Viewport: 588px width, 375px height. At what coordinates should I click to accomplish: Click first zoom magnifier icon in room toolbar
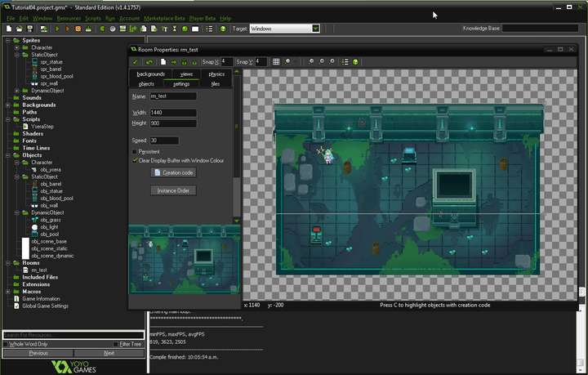[x=311, y=61]
